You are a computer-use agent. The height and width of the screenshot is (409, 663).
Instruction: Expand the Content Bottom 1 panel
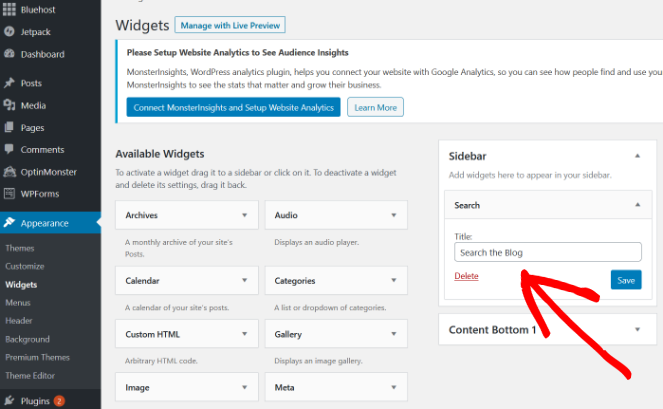pos(637,330)
